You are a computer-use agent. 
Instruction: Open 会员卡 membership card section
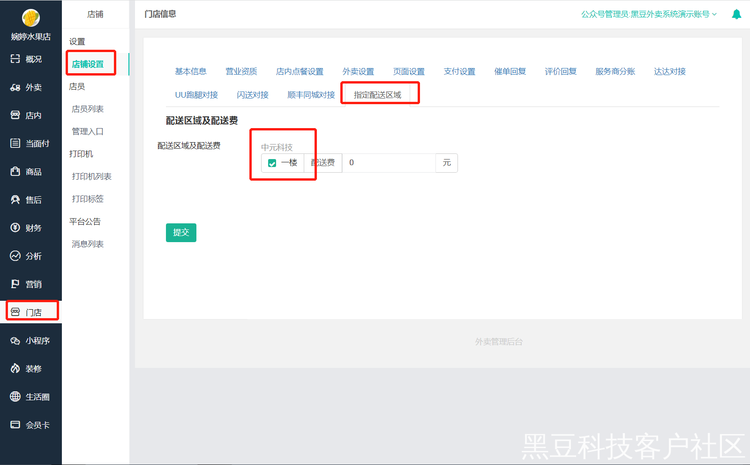(30, 424)
